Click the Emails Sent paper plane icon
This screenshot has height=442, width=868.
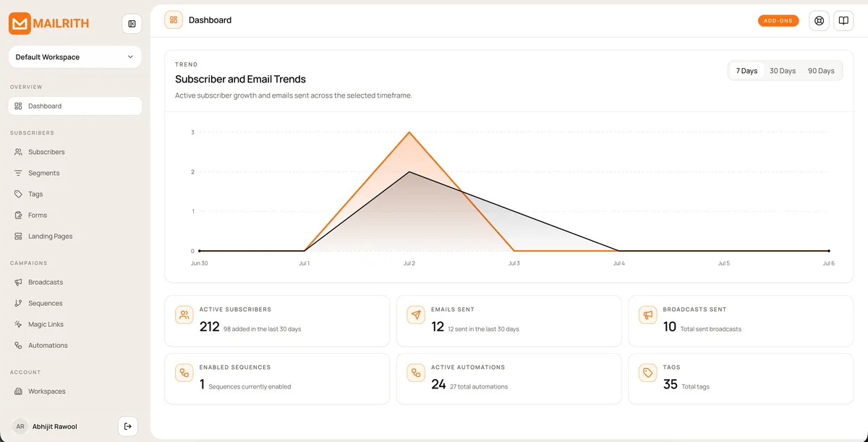pos(416,315)
